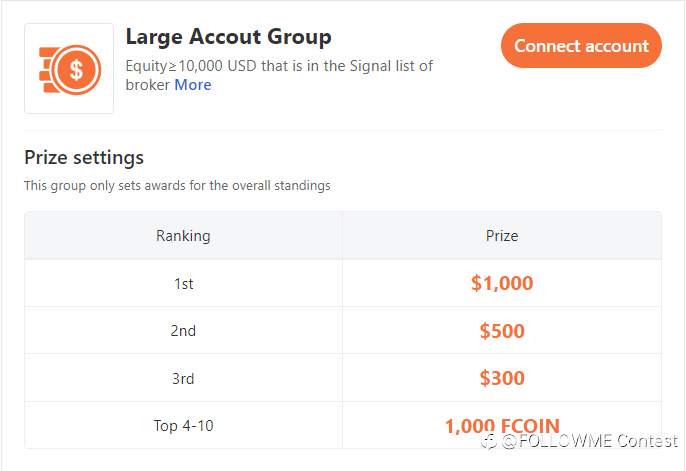Click the watermark logo icon before @FOLLOWME
686x471 pixels.
[x=489, y=442]
